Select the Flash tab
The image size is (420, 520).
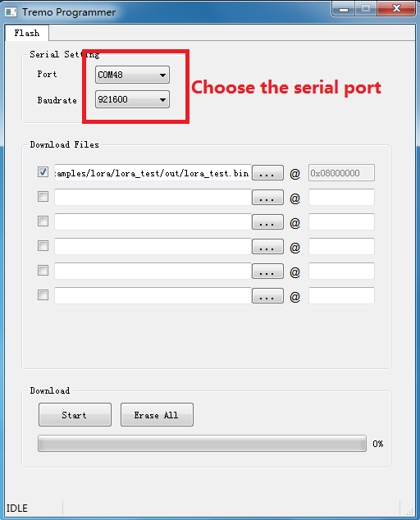(27, 33)
